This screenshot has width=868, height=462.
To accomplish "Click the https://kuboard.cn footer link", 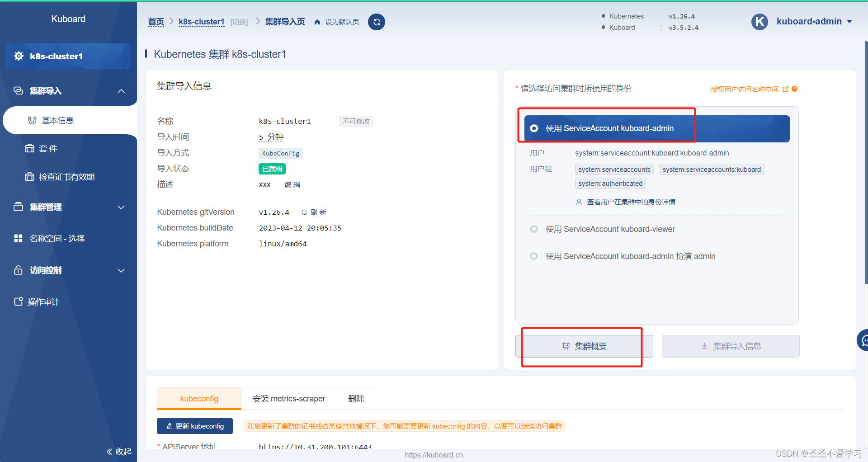I will coord(434,455).
